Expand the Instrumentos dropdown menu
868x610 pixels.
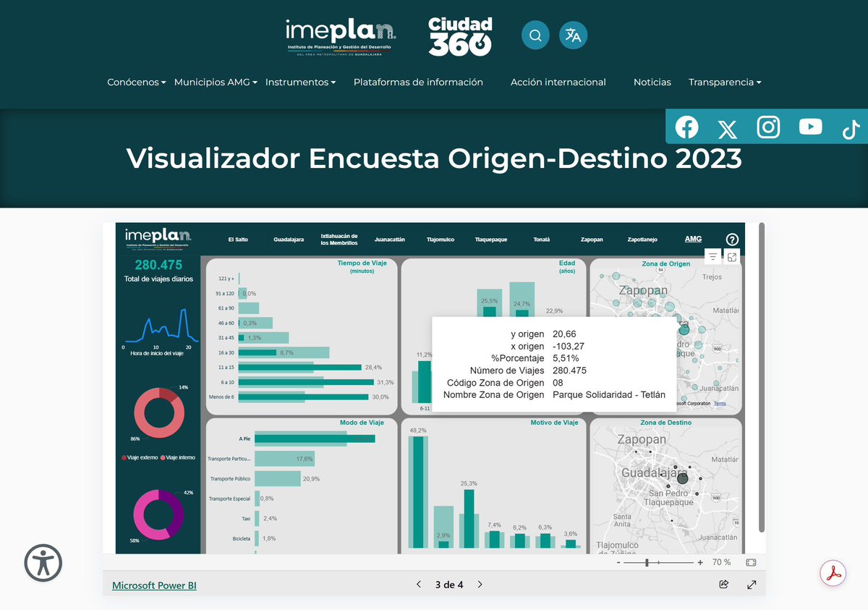pyautogui.click(x=300, y=82)
